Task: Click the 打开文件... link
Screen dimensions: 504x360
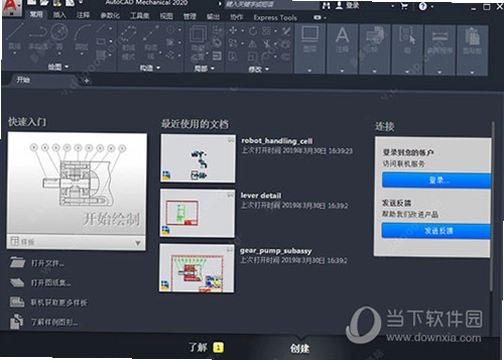Action: point(47,263)
